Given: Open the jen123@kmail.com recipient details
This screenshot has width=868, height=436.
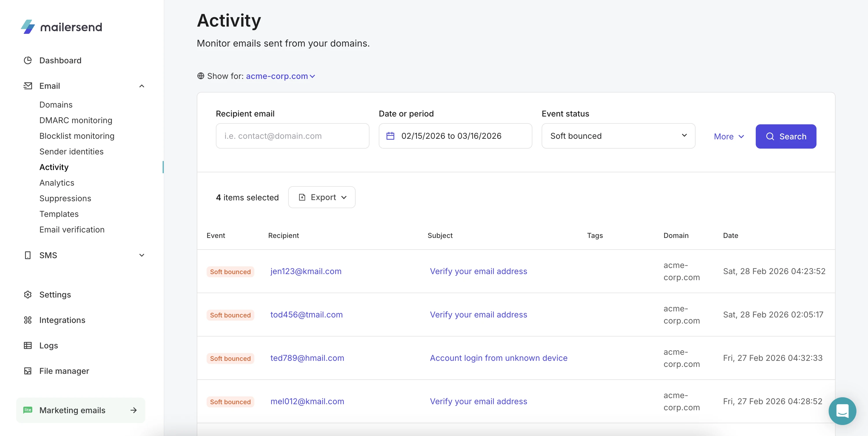Looking at the screenshot, I should [306, 271].
